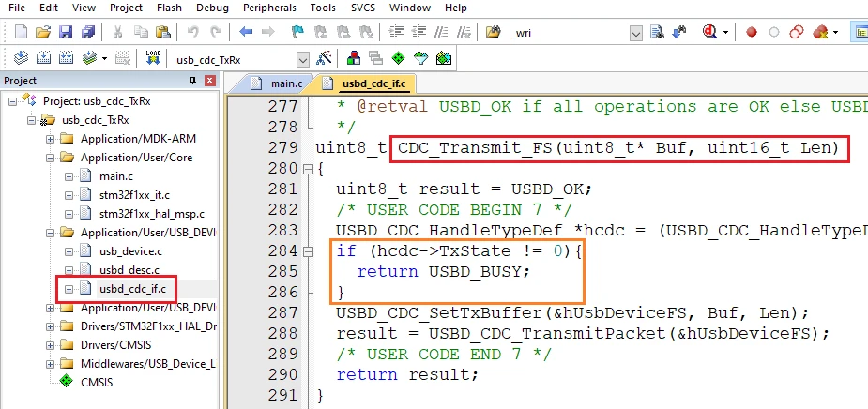Click the Paste clipboard icon

click(162, 32)
